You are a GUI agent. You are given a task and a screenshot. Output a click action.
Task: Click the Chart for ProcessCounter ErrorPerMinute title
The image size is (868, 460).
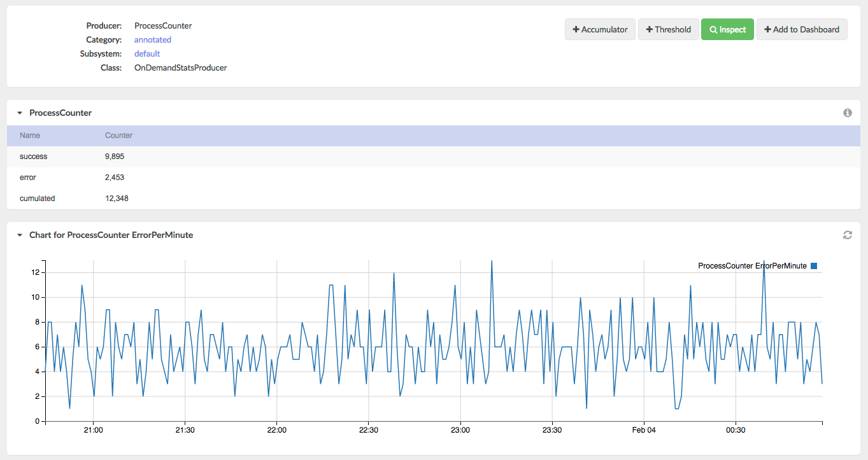point(111,235)
